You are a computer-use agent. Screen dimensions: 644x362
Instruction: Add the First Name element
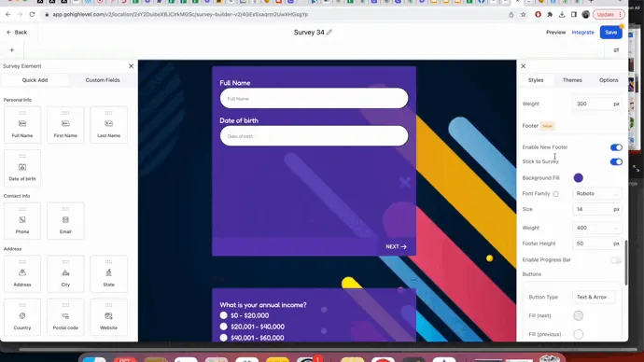(65, 125)
